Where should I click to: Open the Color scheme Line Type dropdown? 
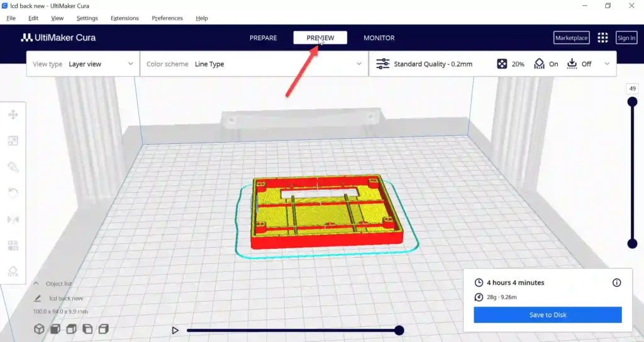[x=254, y=63]
